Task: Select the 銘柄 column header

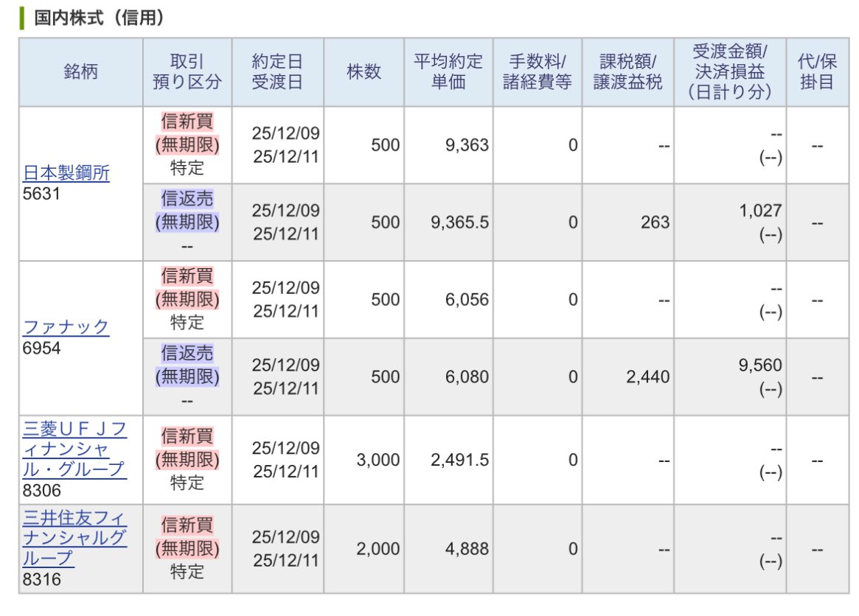Action: click(x=81, y=71)
